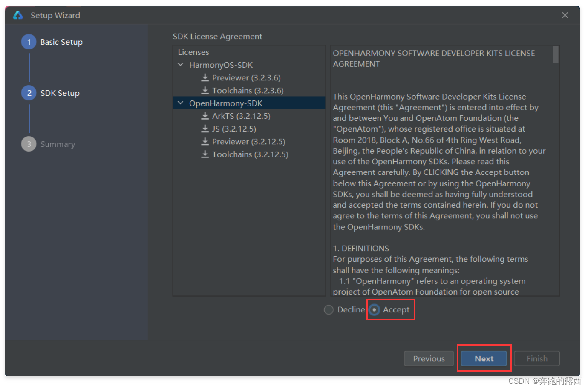Go to the Summary step

click(58, 144)
